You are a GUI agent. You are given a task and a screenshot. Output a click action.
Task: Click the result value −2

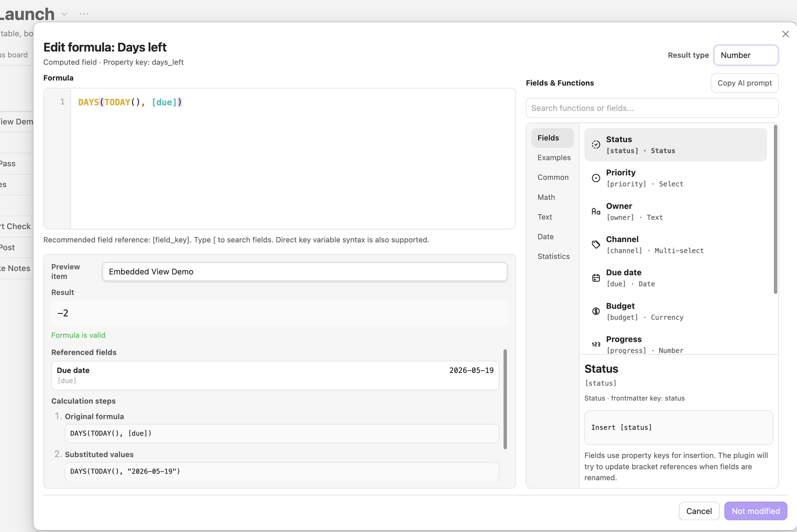pos(63,313)
